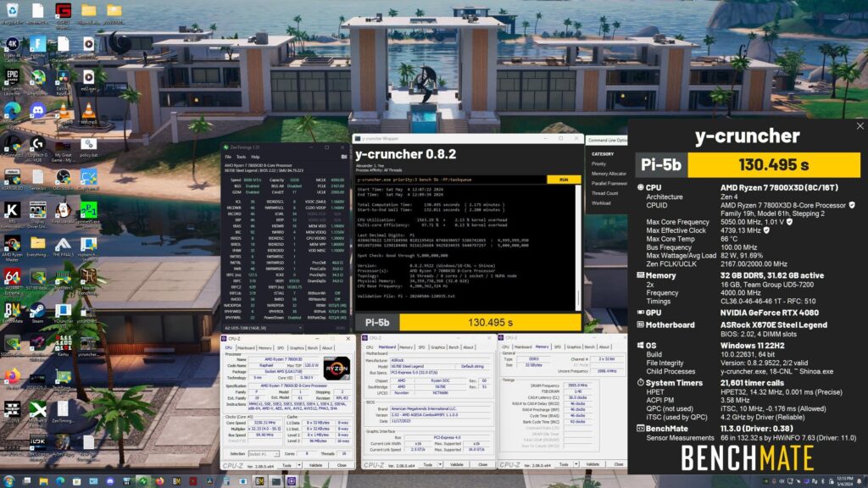Click the ZenTimings screenshot camera icon
Screen dimensions: 868x488
pos(344,157)
